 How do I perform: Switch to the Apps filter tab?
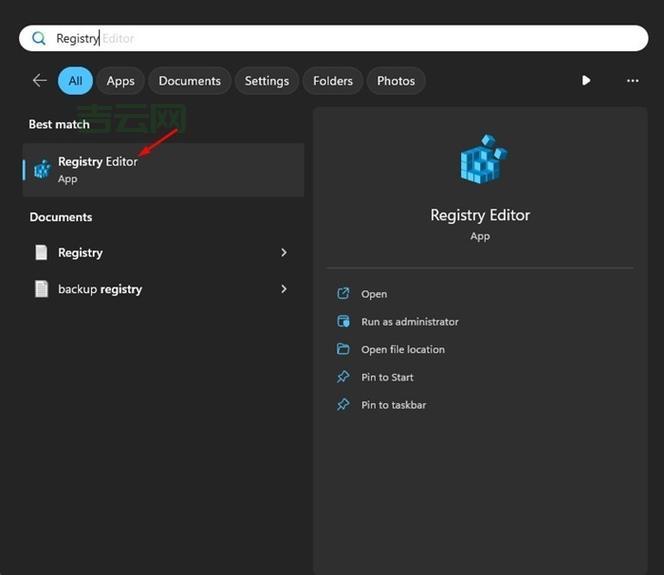click(121, 81)
